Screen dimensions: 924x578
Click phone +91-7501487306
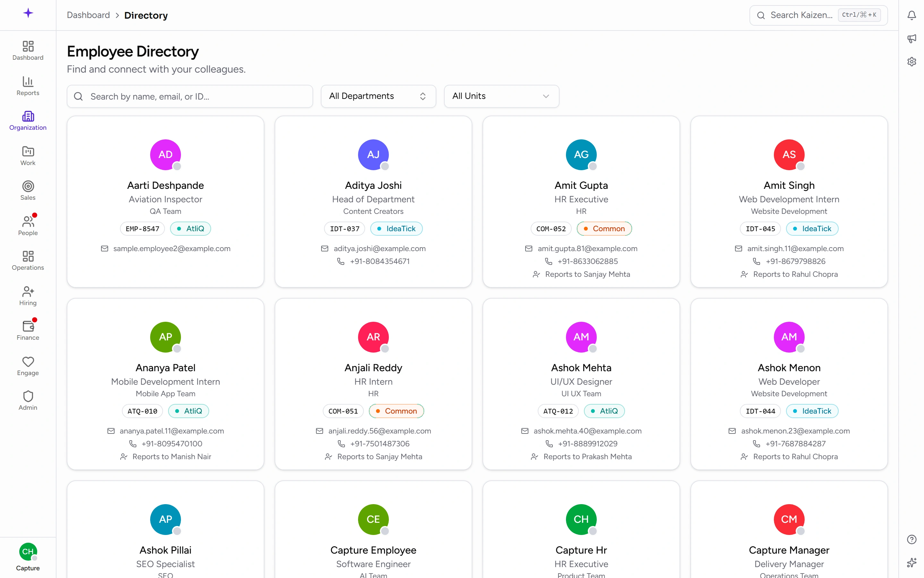[x=380, y=444]
